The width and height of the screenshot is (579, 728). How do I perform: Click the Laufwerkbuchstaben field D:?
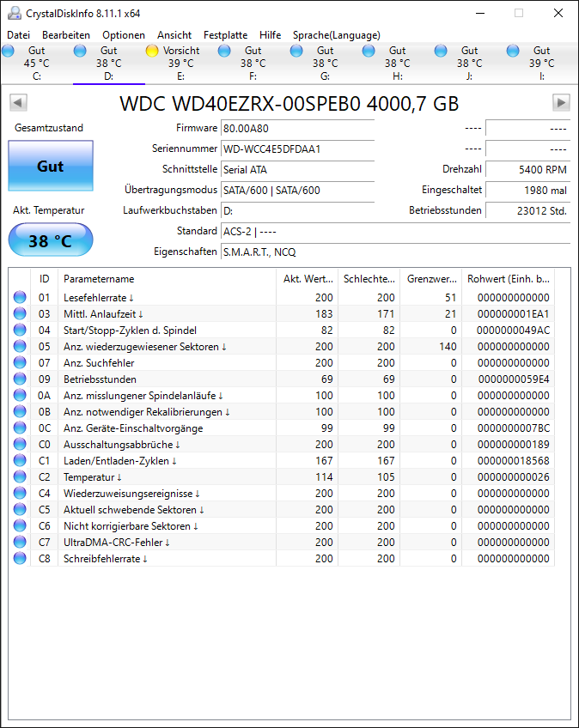pos(297,211)
